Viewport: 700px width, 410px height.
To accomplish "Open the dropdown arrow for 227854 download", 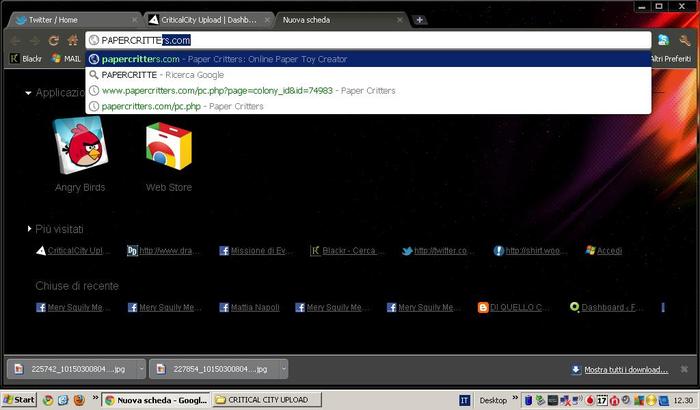I will (x=283, y=369).
